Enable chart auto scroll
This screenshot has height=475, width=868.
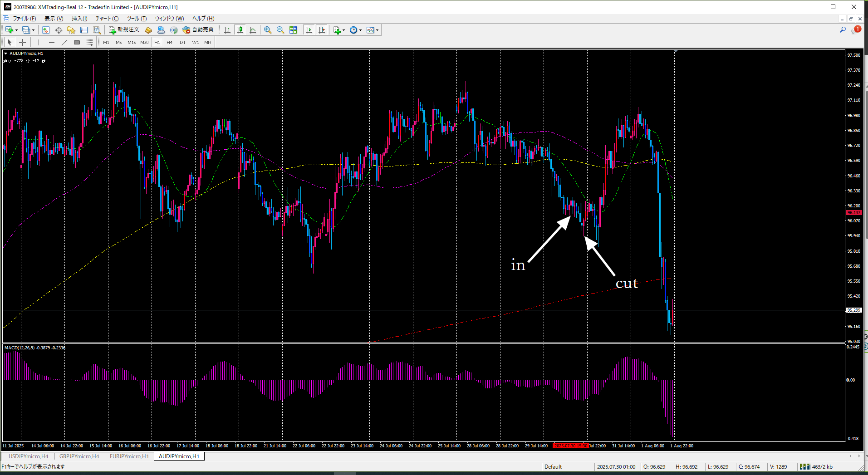coord(309,30)
